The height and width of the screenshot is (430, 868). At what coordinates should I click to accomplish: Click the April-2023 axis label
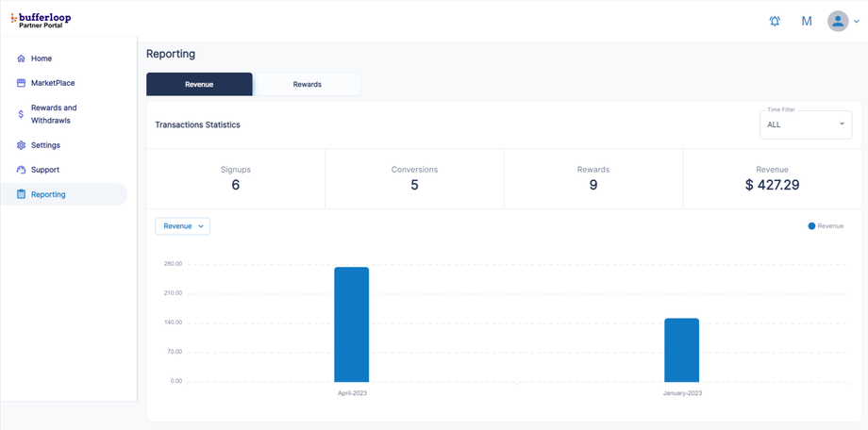coord(352,393)
